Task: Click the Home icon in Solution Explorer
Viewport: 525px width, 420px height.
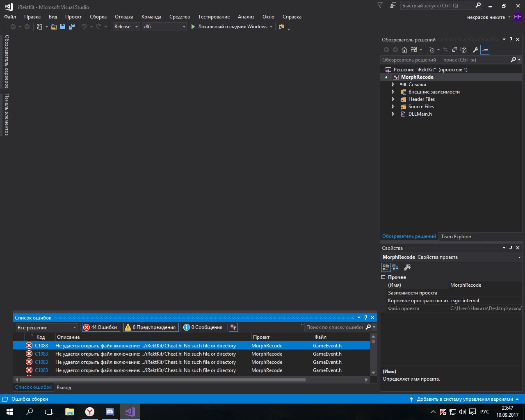Action: [x=404, y=50]
